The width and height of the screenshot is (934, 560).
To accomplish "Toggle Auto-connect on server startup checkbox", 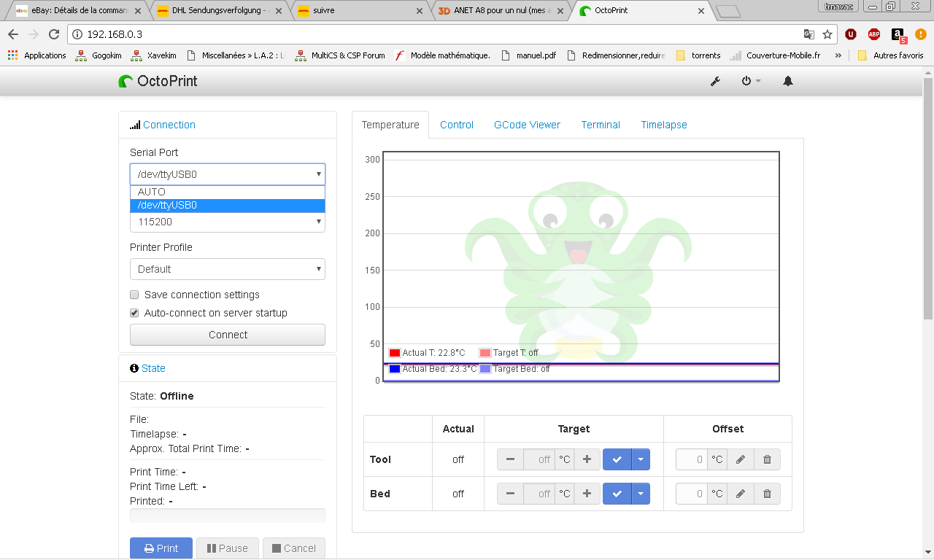I will click(x=134, y=313).
